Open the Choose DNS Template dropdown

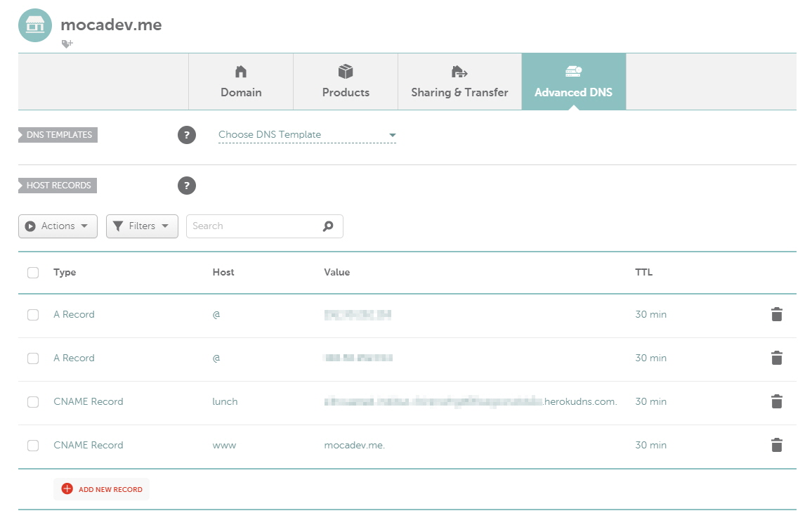307,135
